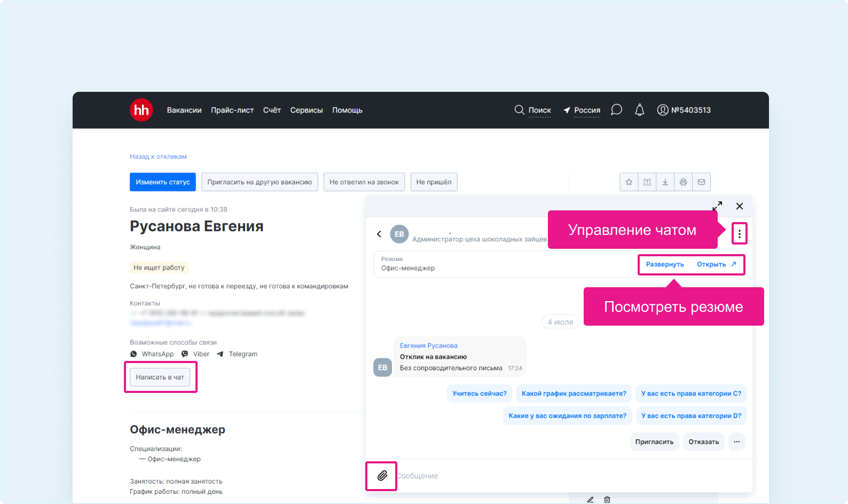Send quick reply about категории D license
This screenshot has width=848, height=504.
[691, 416]
